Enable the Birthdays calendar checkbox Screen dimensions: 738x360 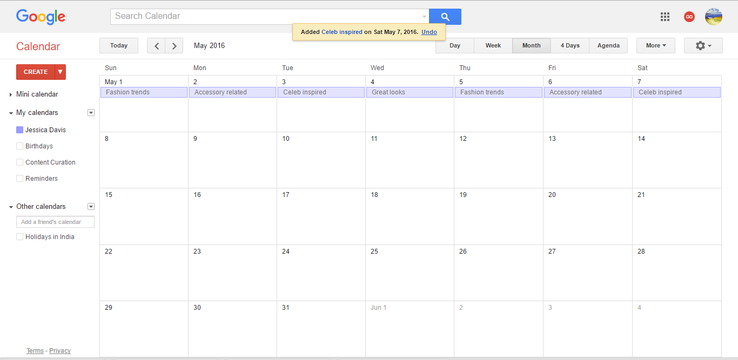coord(19,146)
